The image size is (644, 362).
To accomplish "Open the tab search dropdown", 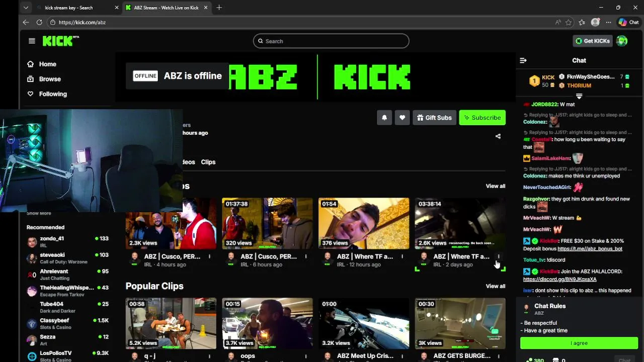I will pyautogui.click(x=26, y=8).
